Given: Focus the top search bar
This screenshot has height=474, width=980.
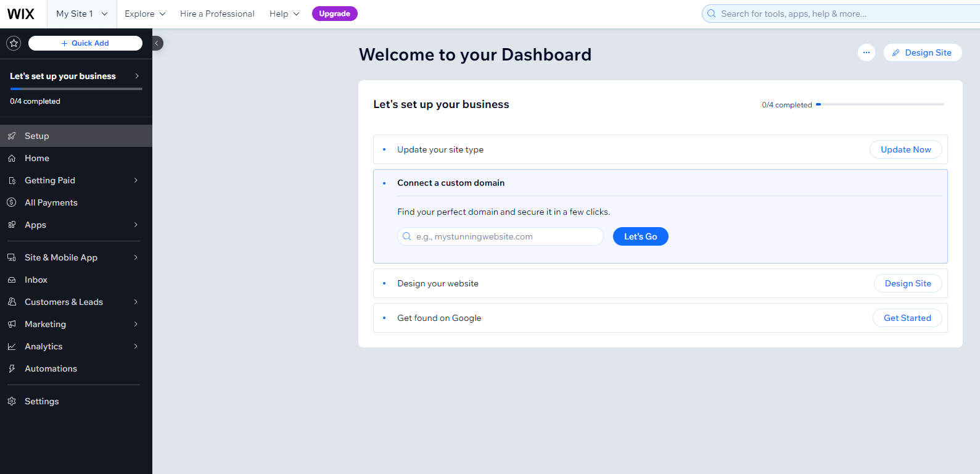Looking at the screenshot, I should click(841, 14).
